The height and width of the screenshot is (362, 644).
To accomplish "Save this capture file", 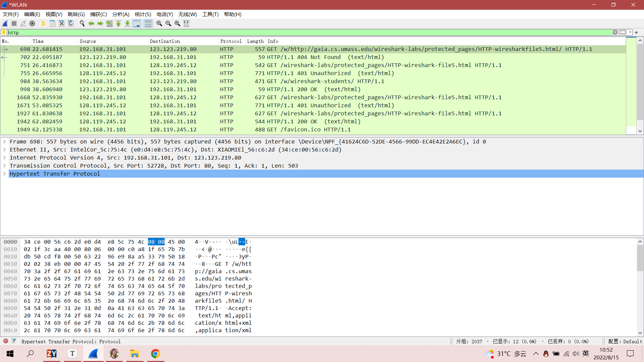I will coord(53,23).
